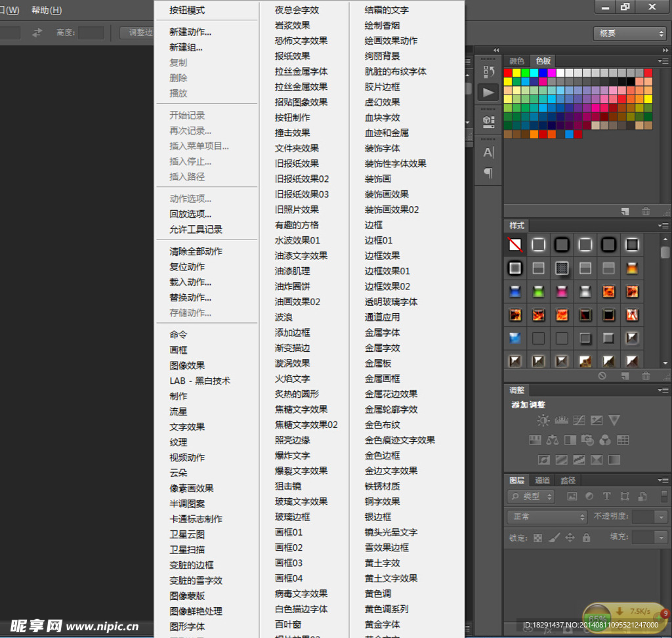Viewport: 672px width, 638px height.
Task: Choose 回放选项... menu entry
Action: click(x=190, y=214)
